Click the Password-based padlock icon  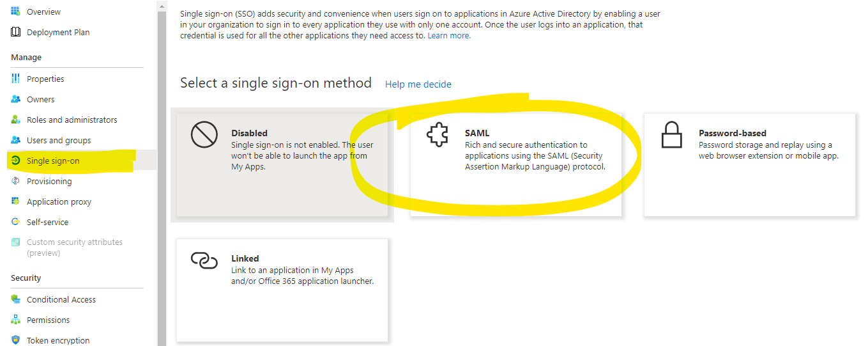(x=672, y=135)
